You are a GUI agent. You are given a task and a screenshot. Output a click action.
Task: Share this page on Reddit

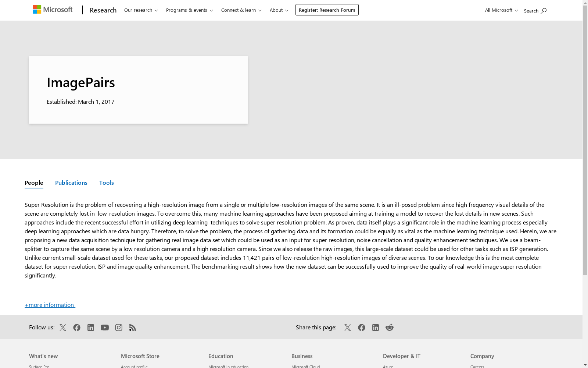pyautogui.click(x=390, y=328)
